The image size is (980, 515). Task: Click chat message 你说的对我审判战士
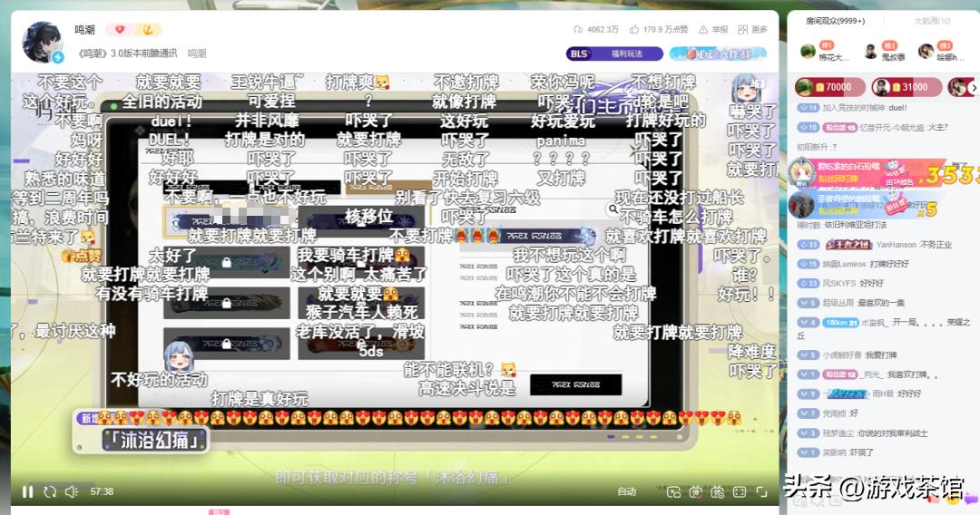click(x=893, y=433)
